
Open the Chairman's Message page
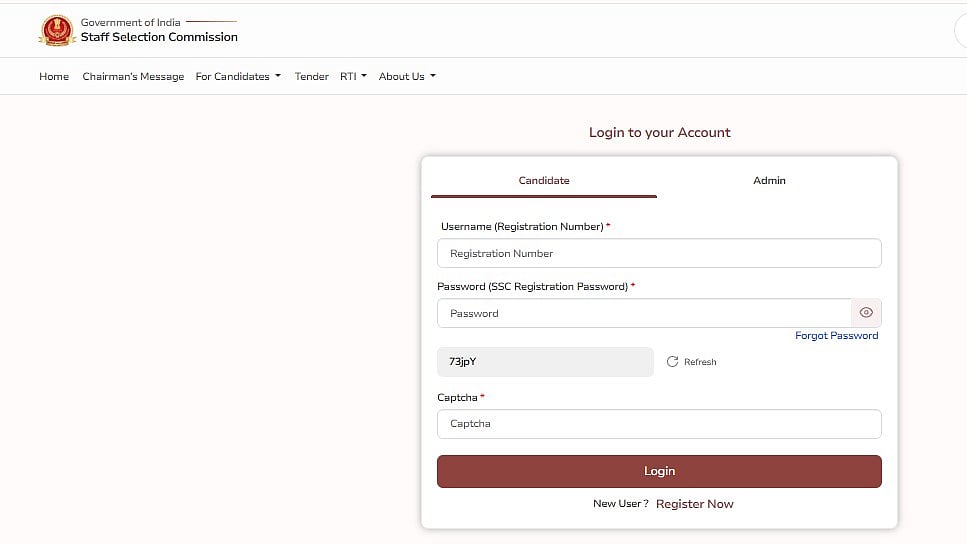tap(133, 77)
